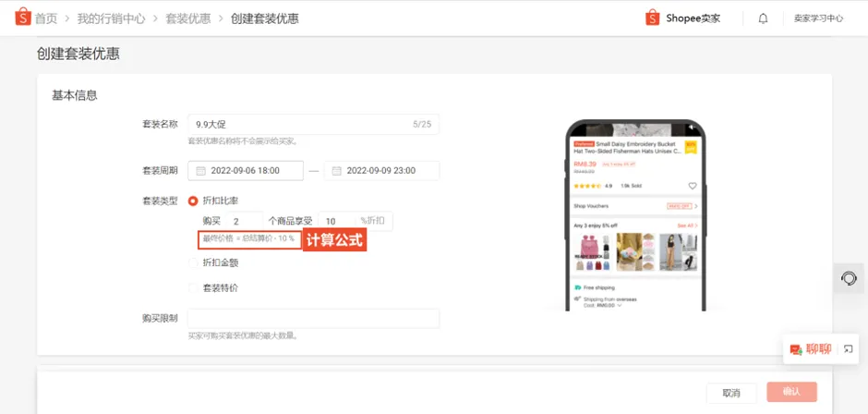Click 创建套装优惠 page heading
This screenshot has width=868, height=414.
click(78, 54)
